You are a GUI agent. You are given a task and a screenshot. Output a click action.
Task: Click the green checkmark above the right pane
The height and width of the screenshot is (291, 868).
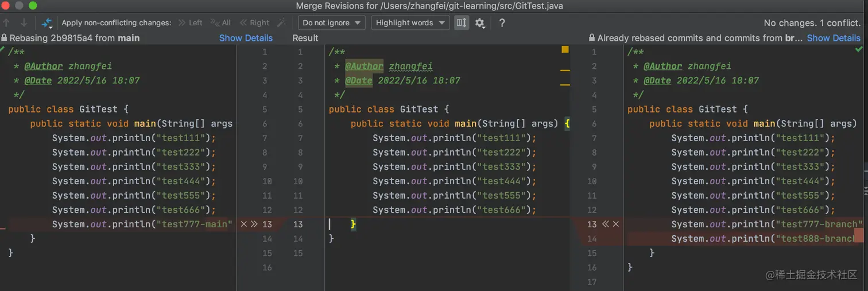tap(858, 50)
